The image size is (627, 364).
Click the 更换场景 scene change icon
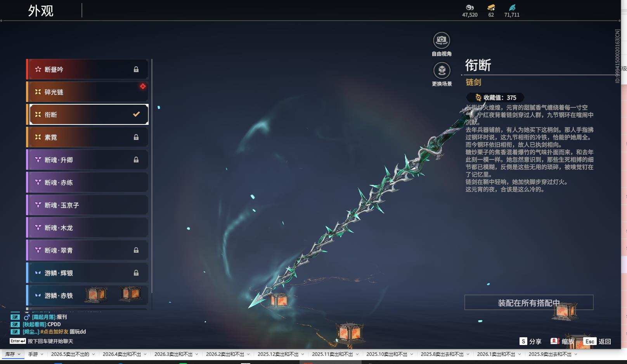pos(442,71)
